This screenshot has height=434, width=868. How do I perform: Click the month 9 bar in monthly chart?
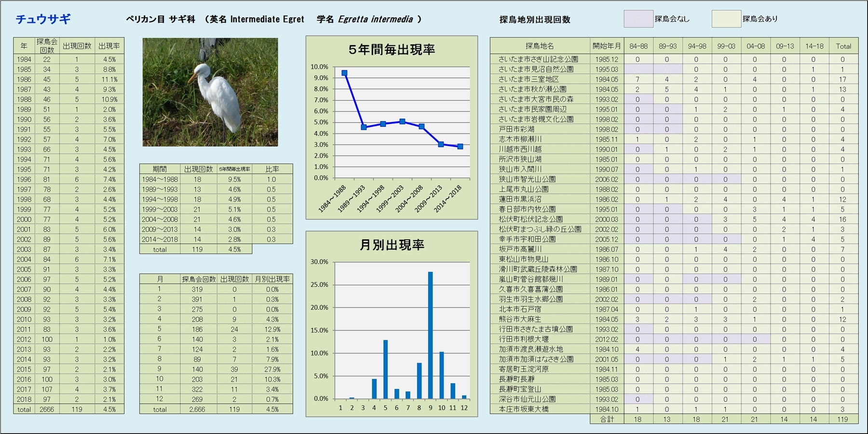430,335
